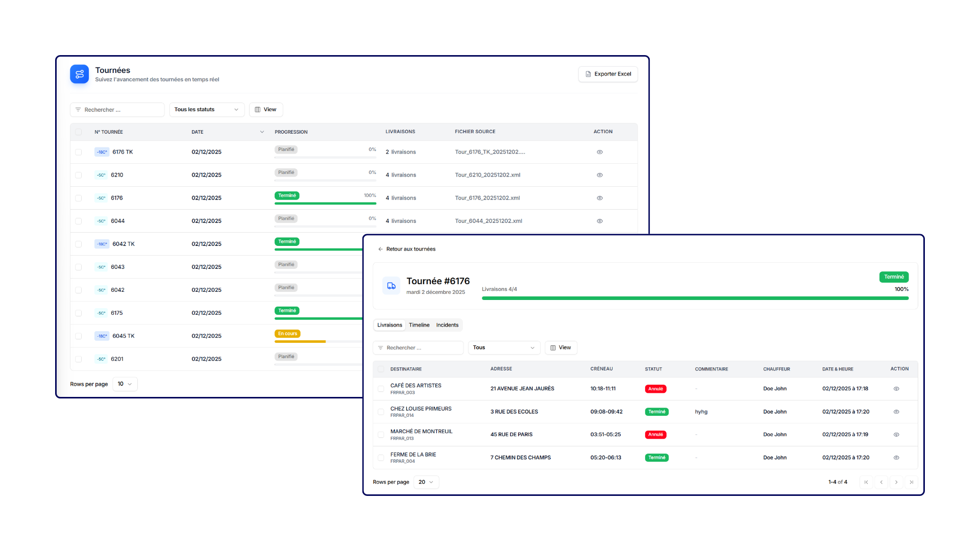
Task: Select all tours with header checkbox
Action: click(x=79, y=132)
